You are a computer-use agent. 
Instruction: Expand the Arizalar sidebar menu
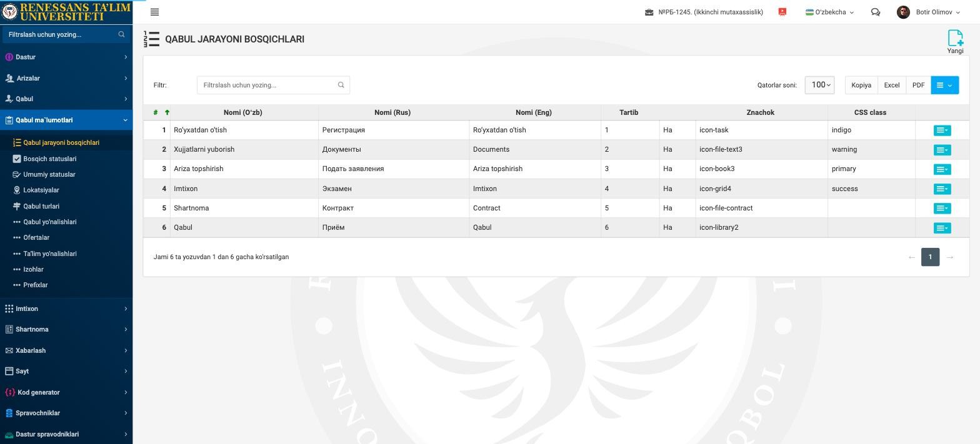coord(66,78)
